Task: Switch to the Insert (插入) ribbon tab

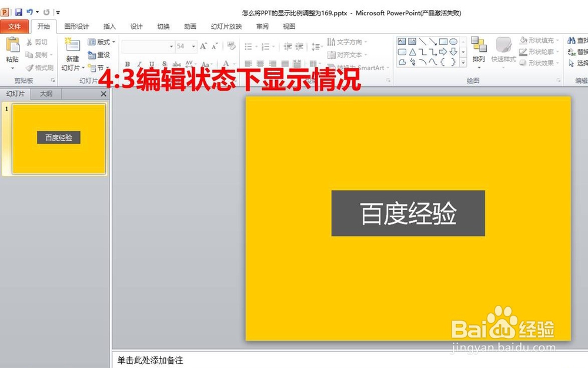Action: [x=109, y=26]
